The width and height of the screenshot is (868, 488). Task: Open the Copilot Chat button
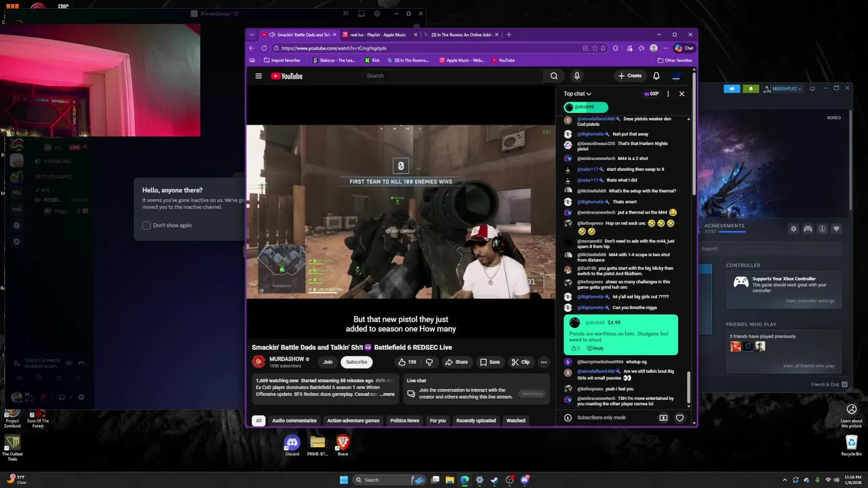click(x=684, y=48)
